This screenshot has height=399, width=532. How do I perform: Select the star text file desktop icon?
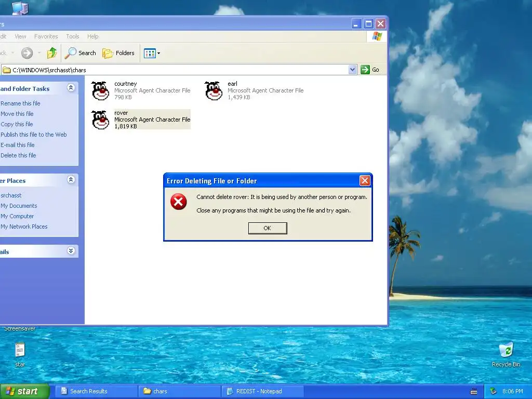click(20, 355)
